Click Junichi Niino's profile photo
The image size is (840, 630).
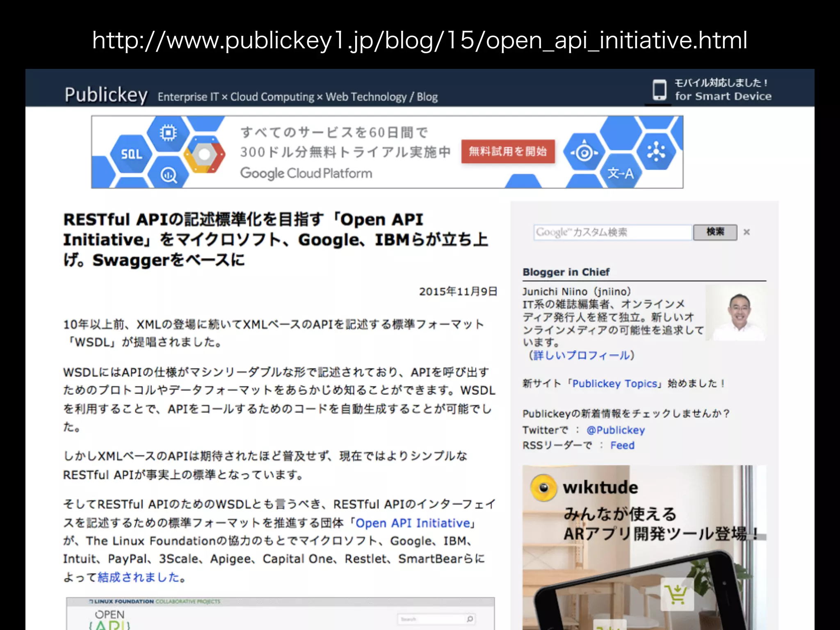735,313
